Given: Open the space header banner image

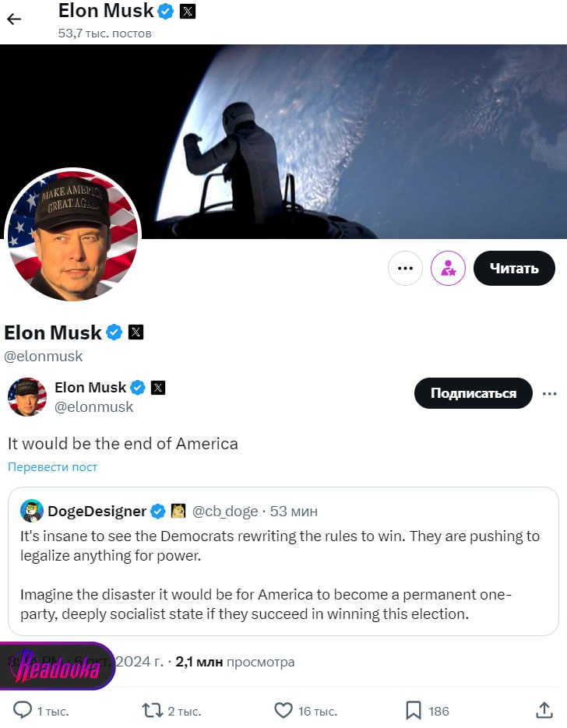Looking at the screenshot, I should point(350,140).
